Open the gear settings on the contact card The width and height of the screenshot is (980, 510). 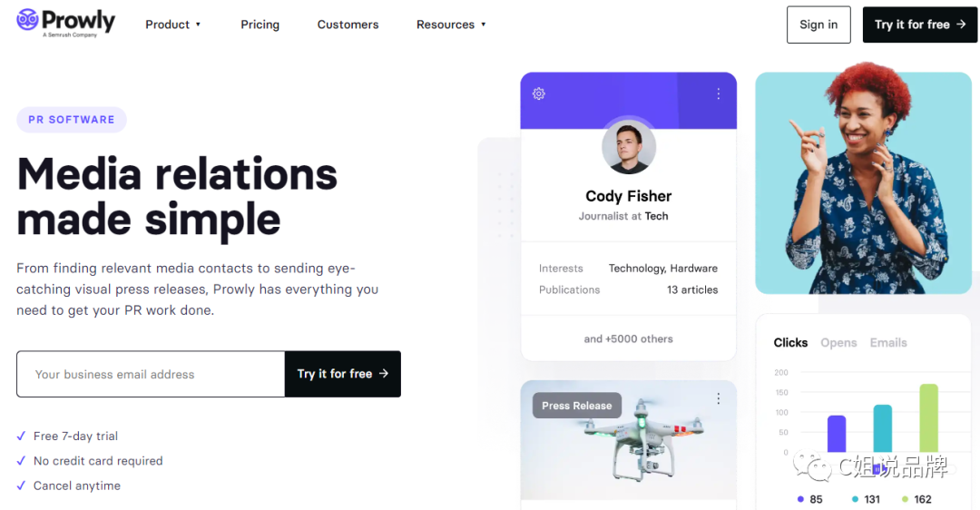[x=539, y=93]
